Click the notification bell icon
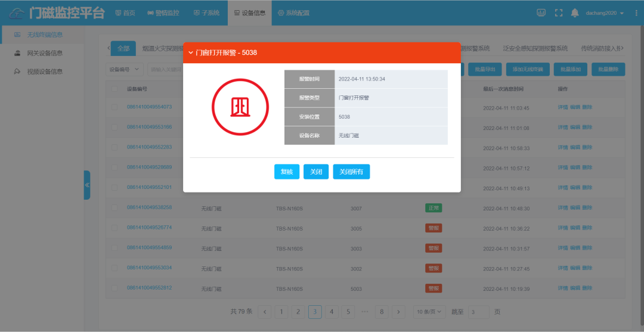 pyautogui.click(x=575, y=13)
